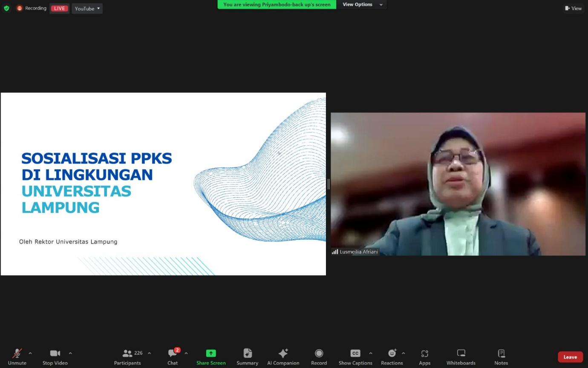Stop Video camera toggle
Image resolution: width=588 pixels, height=368 pixels.
tap(55, 356)
